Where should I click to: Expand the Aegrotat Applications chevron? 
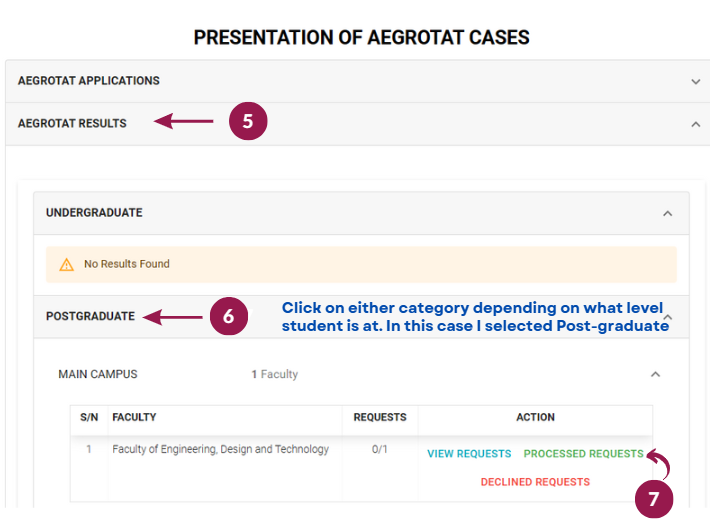696,82
